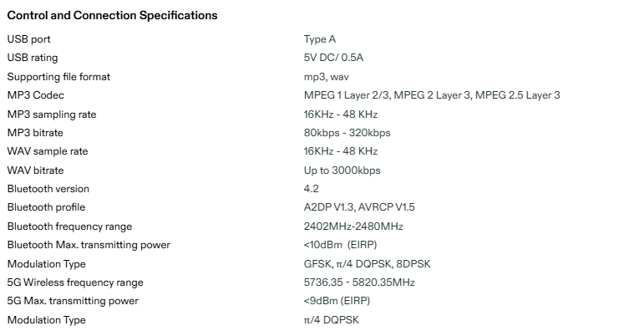
Task: Click the MP3 sampling rate label
Action: [52, 115]
